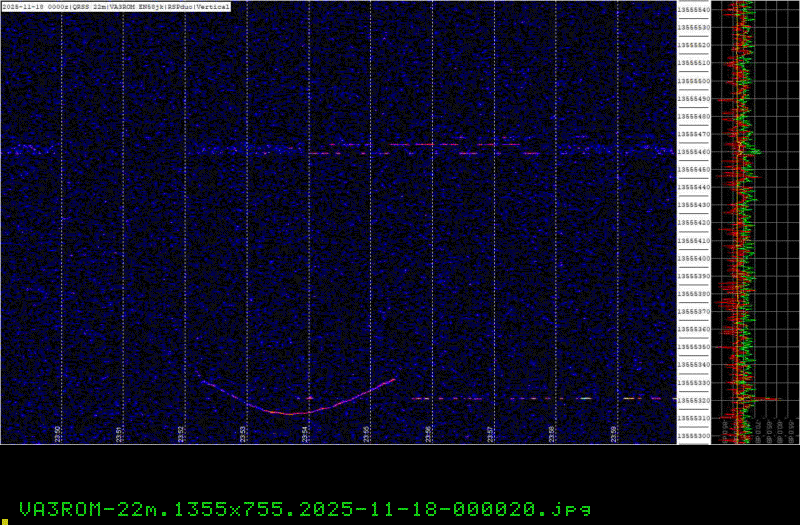Click the 23:50 time axis label
This screenshot has height=525, width=800.
coord(58,432)
